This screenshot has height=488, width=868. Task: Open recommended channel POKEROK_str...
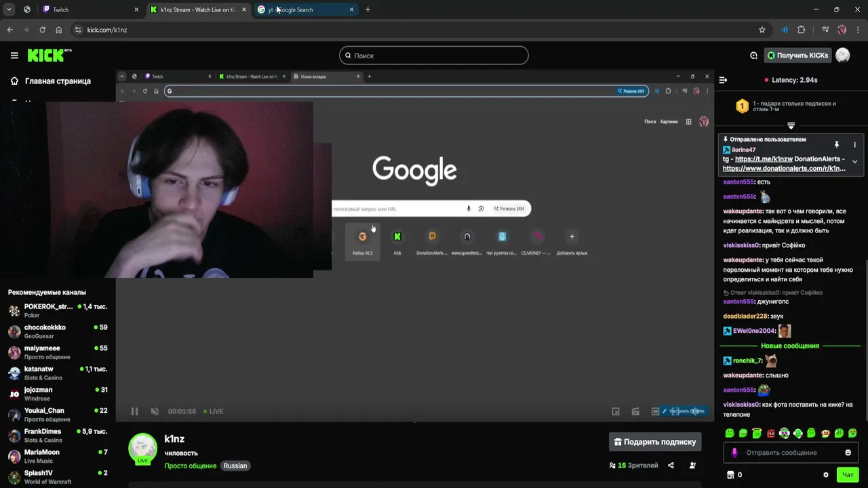pos(58,310)
